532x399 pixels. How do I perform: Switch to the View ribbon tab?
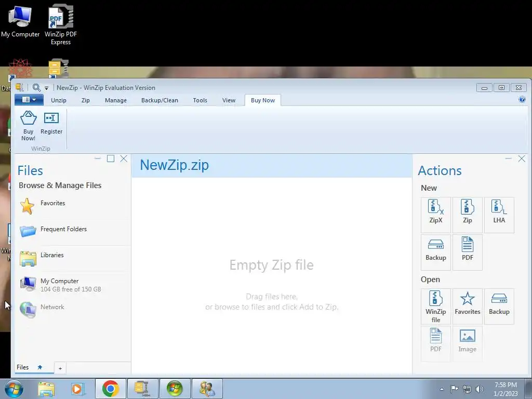click(229, 100)
